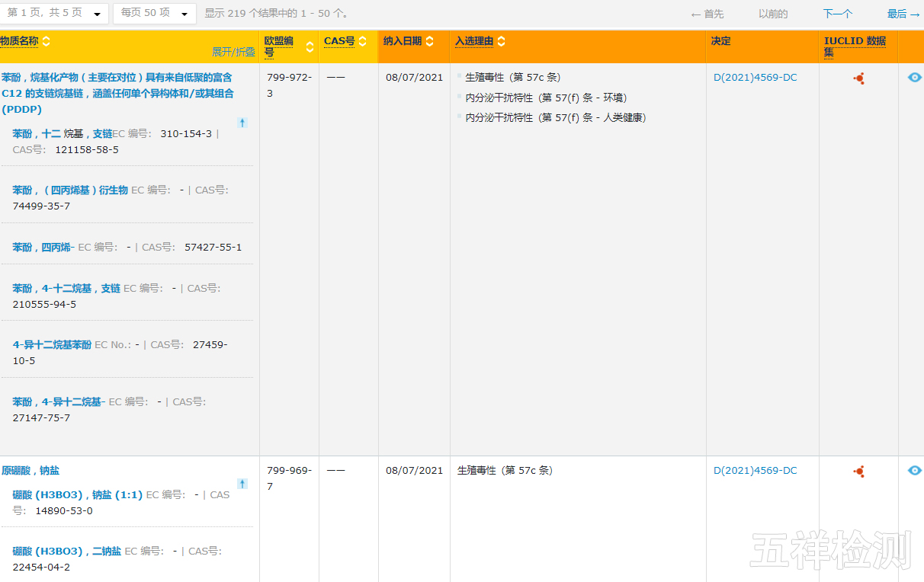Open the 每页 50 项 dropdown
The width and height of the screenshot is (924, 582).
point(155,14)
